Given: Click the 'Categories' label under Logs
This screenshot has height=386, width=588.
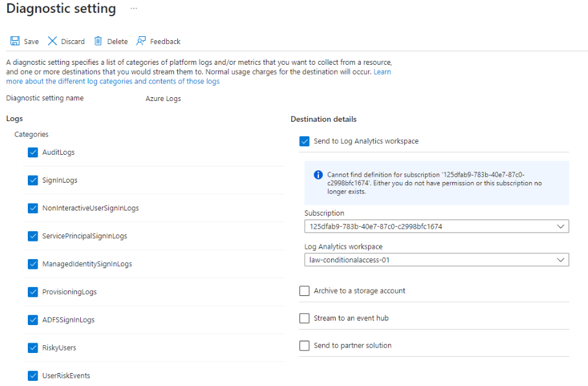Looking at the screenshot, I should pyautogui.click(x=32, y=135).
